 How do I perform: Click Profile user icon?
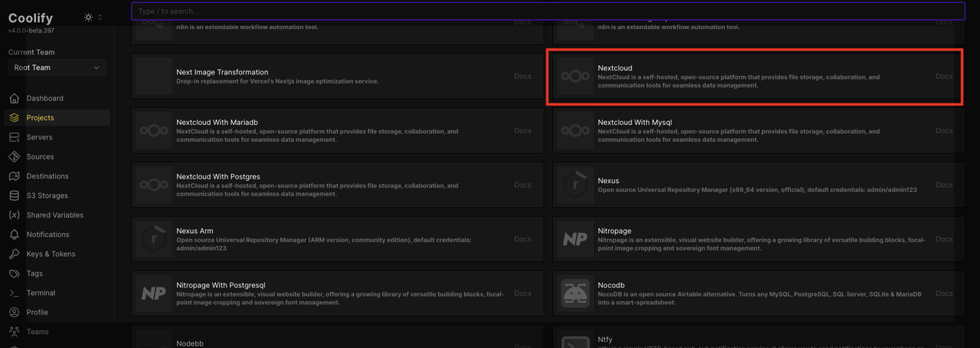click(x=14, y=313)
